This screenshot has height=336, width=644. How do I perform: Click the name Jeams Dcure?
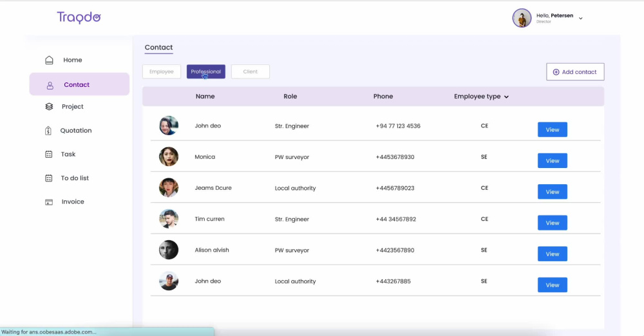(213, 188)
